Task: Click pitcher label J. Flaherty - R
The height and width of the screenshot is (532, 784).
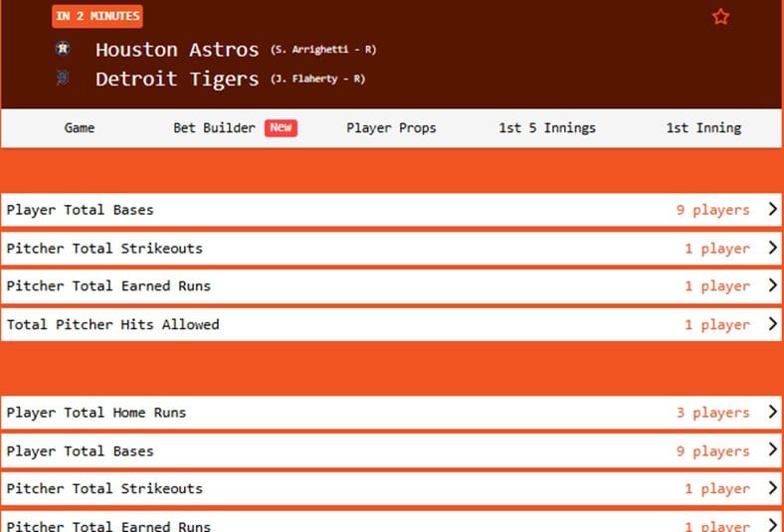Action: point(317,79)
